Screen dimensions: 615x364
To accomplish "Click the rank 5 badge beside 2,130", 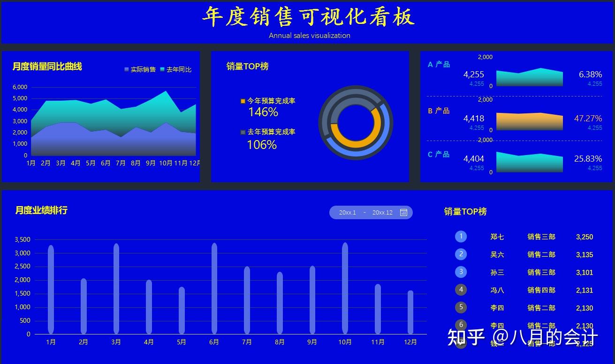I will tap(461, 308).
